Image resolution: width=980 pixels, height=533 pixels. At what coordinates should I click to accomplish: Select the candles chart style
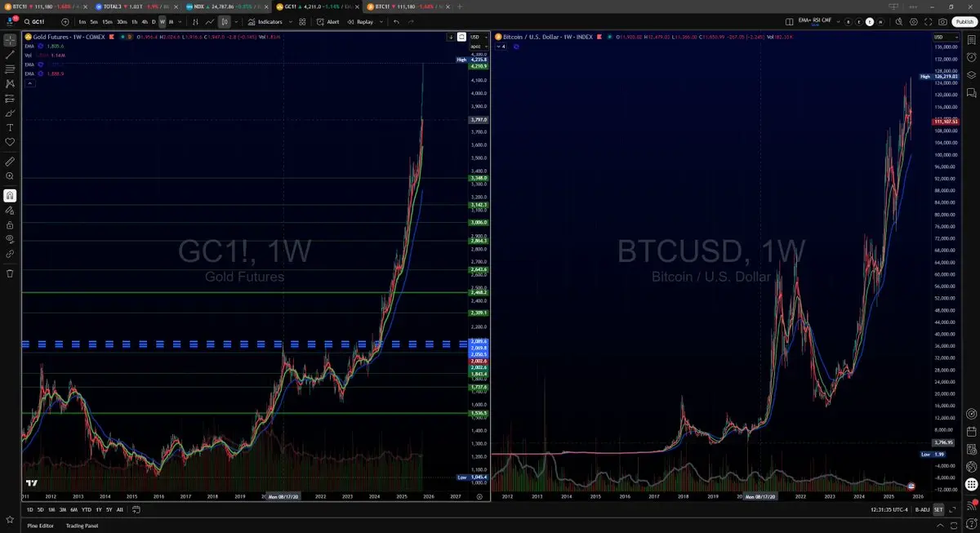tap(224, 21)
